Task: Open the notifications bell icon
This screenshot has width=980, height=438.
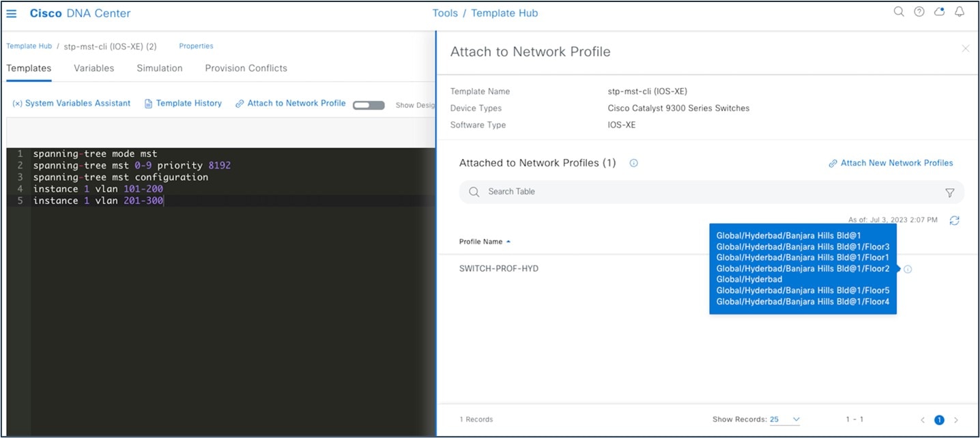Action: [960, 12]
